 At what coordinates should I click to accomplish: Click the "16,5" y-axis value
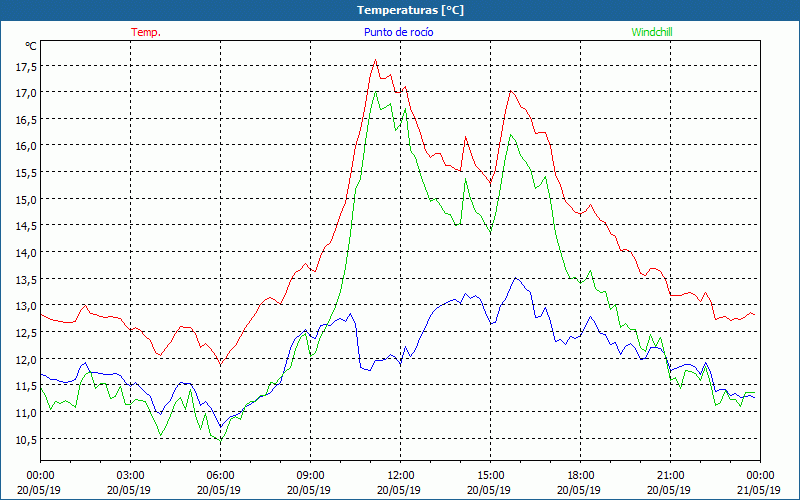[x=26, y=120]
